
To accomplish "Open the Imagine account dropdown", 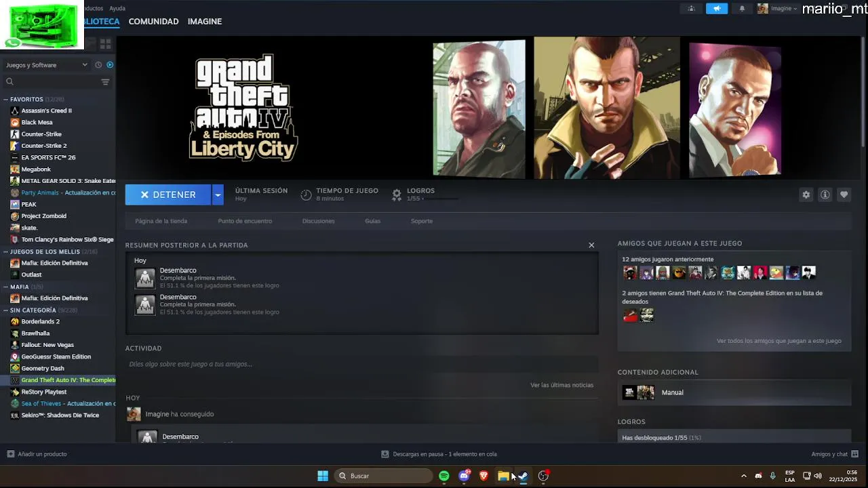I will (x=777, y=8).
